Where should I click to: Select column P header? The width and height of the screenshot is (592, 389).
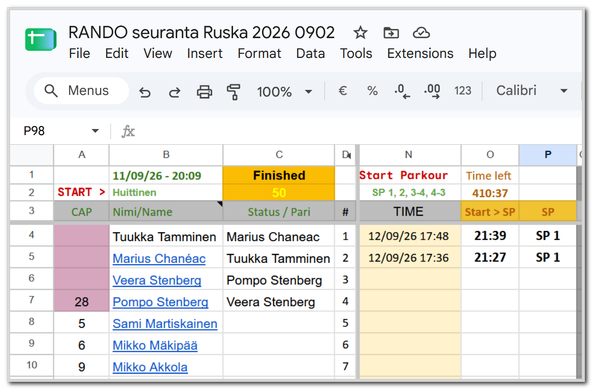548,155
